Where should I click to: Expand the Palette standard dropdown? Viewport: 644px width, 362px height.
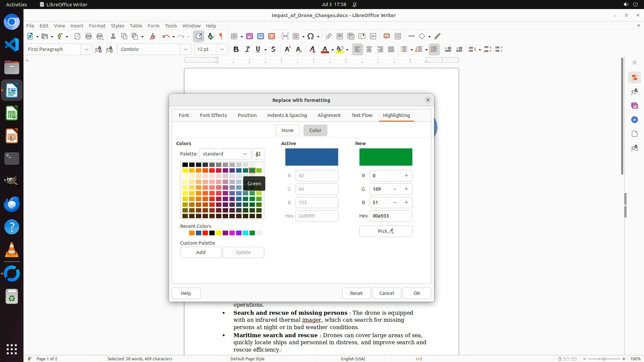(225, 154)
